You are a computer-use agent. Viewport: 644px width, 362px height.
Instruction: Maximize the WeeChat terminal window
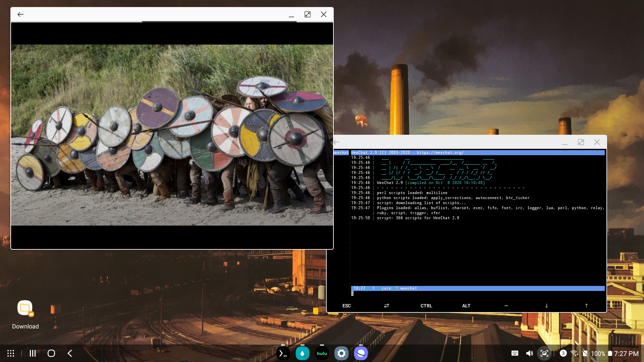581,142
